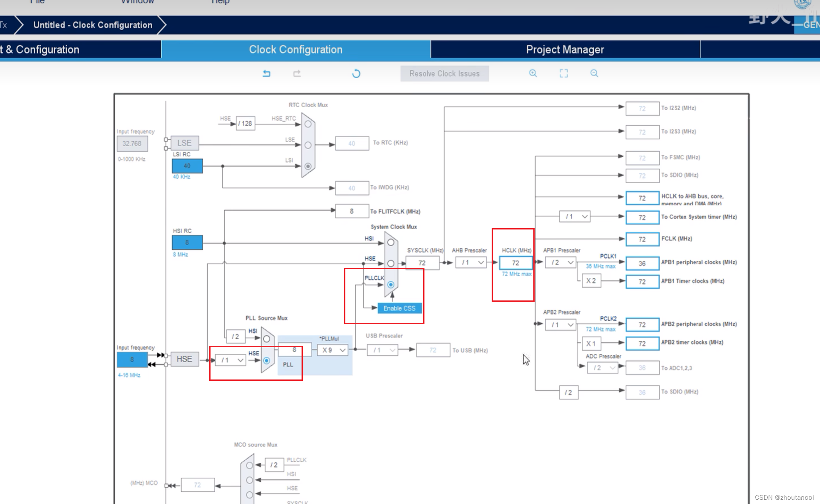Click the redo arrow icon
The height and width of the screenshot is (504, 820).
tap(297, 74)
